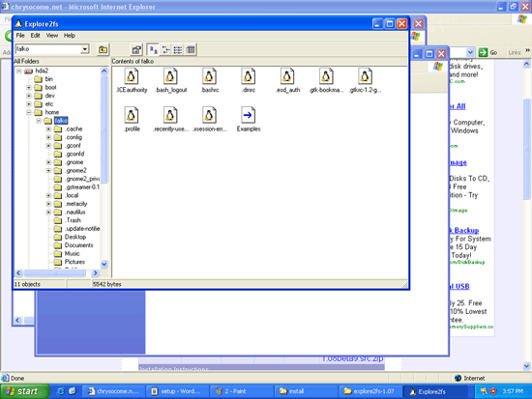Select the .bashrc file icon
532x399 pixels.
pyautogui.click(x=209, y=76)
